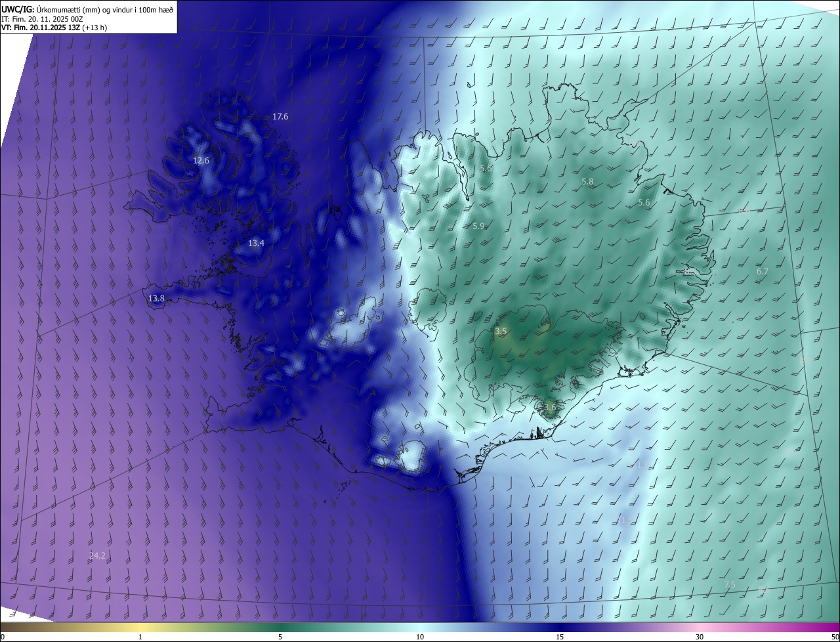Screen dimensions: 840x642
Task: Click the 6.7 value label offshore
Action: point(762,272)
